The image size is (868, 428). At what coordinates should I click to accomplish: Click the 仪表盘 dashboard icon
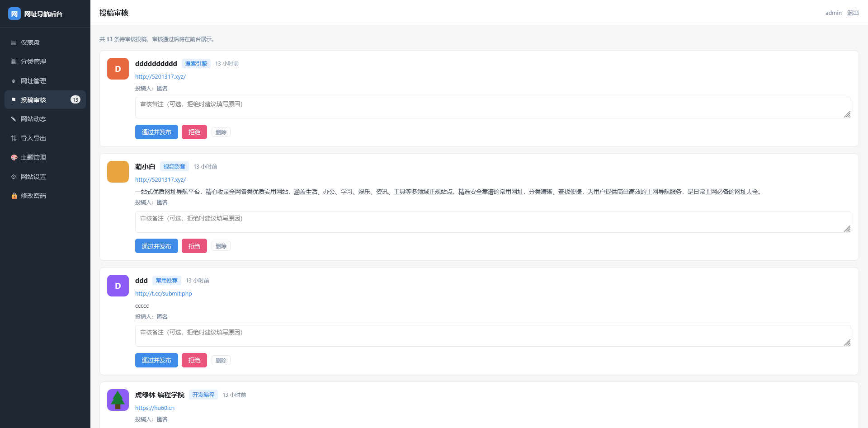tap(14, 42)
